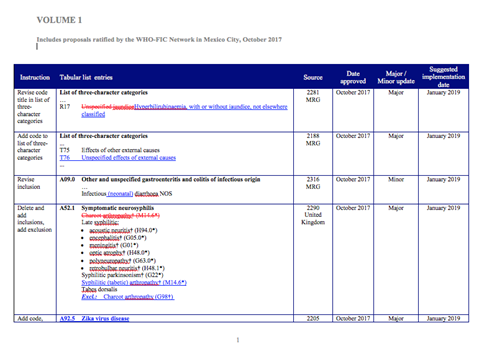Click the Tabes dorsalis line

99,289
